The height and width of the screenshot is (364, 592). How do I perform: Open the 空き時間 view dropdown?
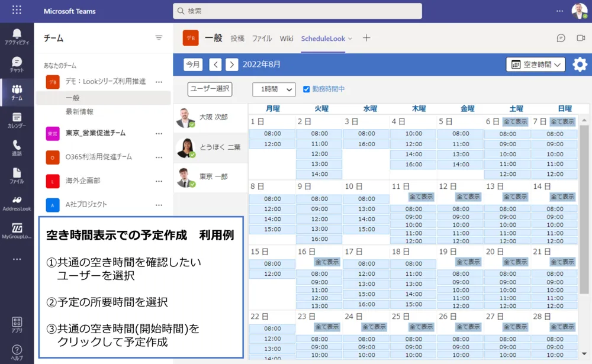(x=535, y=65)
